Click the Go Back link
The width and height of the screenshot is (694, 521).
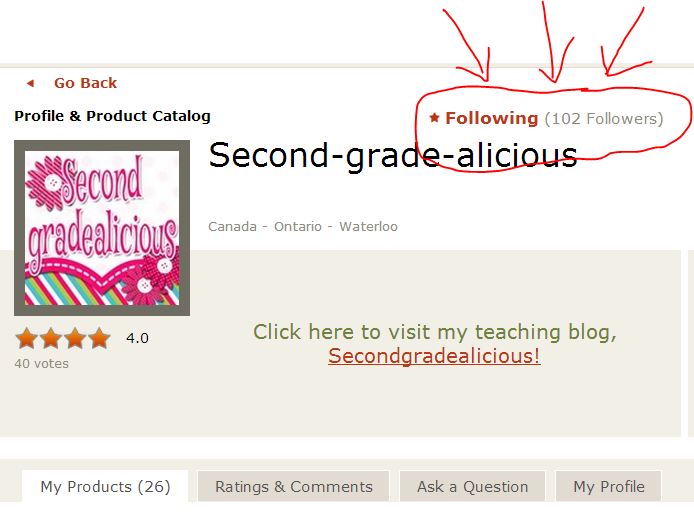(x=85, y=83)
